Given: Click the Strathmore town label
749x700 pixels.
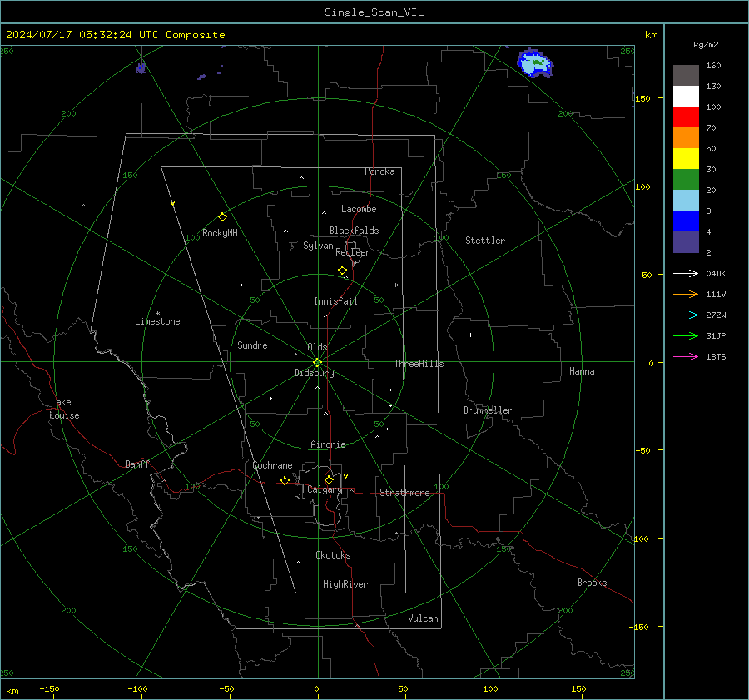Looking at the screenshot, I should click(404, 493).
